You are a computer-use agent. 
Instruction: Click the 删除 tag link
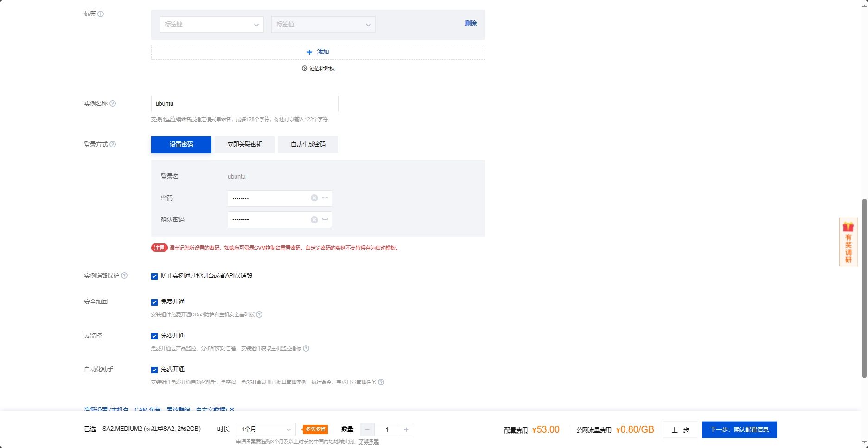click(471, 23)
